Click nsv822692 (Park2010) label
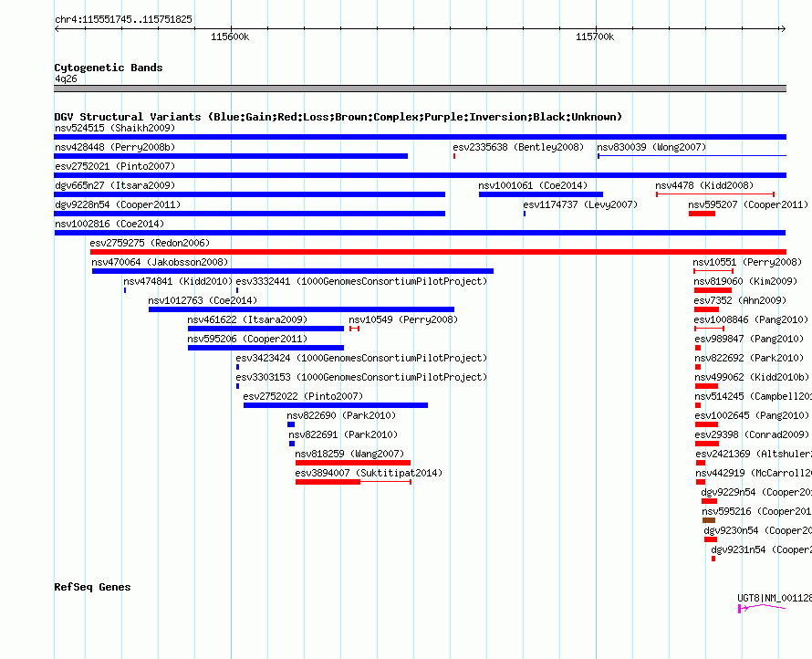This screenshot has height=659, width=812. coord(749,358)
